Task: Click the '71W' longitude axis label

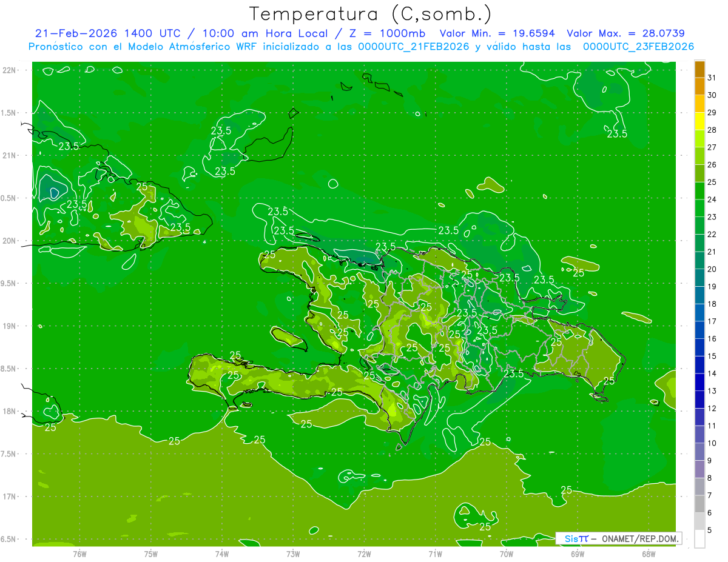Action: (x=435, y=554)
